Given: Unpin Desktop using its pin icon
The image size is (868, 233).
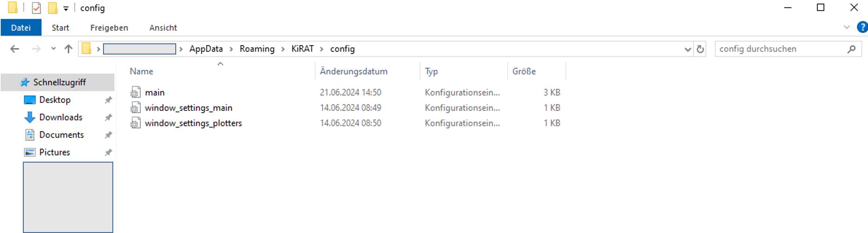Looking at the screenshot, I should pos(108,100).
